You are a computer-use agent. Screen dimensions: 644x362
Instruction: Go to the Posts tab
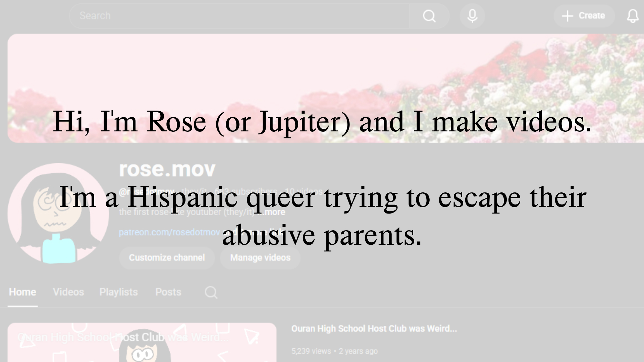[x=168, y=292]
